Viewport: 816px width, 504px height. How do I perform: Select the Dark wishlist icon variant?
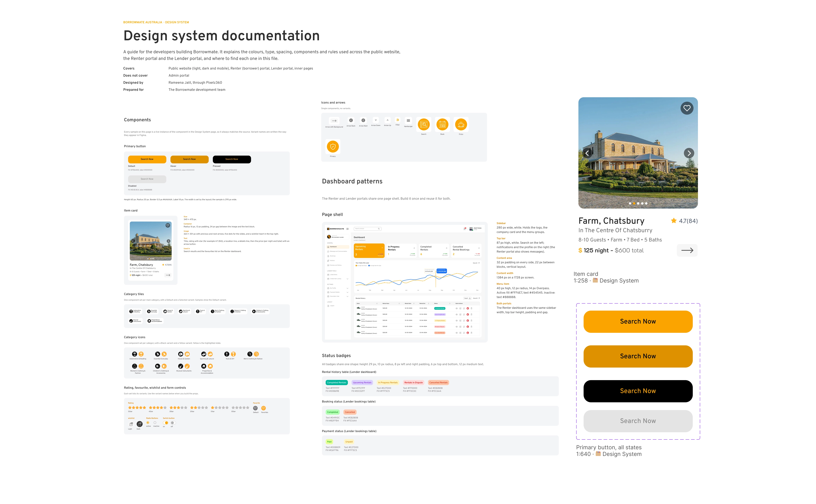click(x=140, y=424)
